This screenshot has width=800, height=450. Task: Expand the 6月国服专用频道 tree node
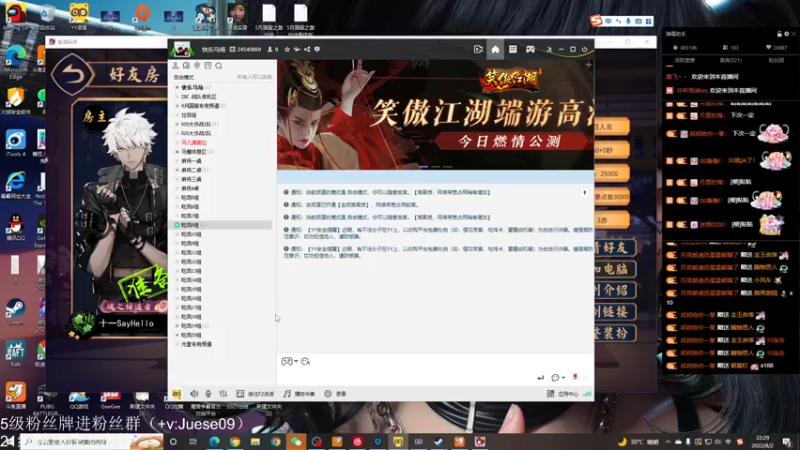(x=177, y=106)
